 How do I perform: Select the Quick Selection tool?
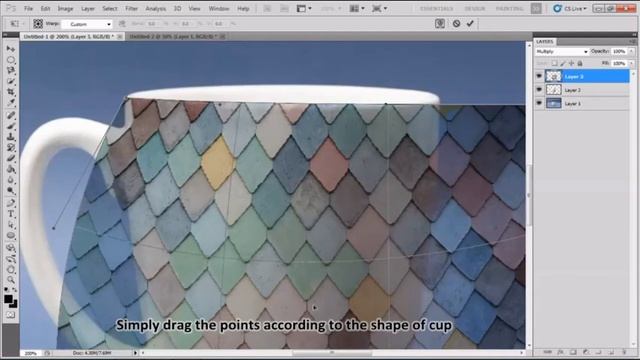[x=11, y=82]
